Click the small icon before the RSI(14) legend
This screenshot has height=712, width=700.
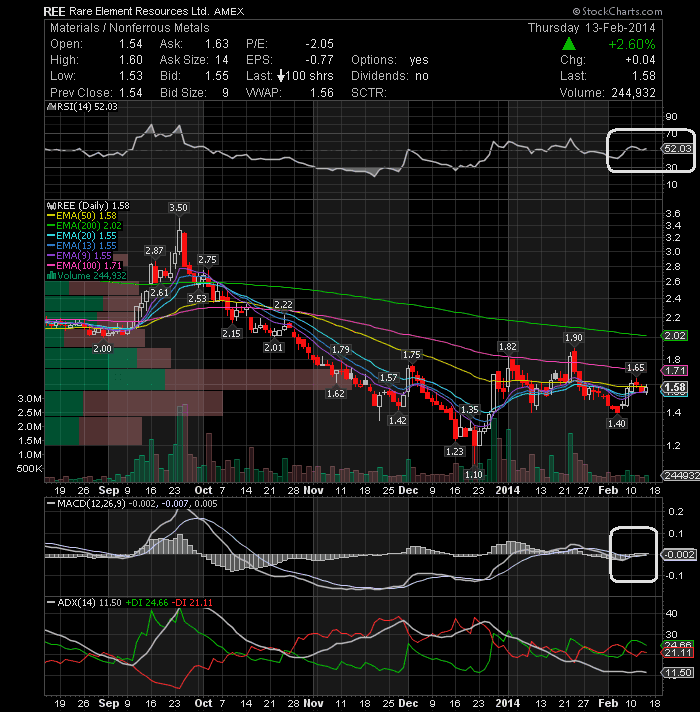pyautogui.click(x=51, y=107)
